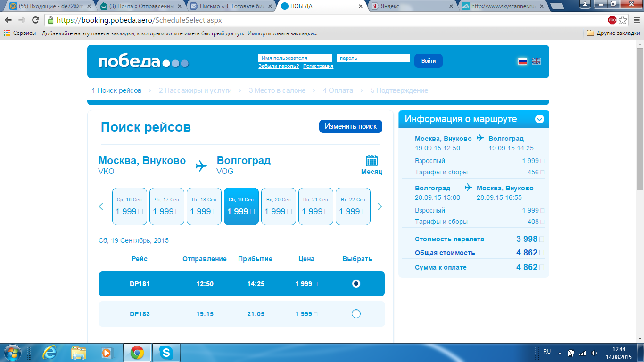The width and height of the screenshot is (644, 362).
Task: Open the Регистрация link
Action: (x=318, y=66)
